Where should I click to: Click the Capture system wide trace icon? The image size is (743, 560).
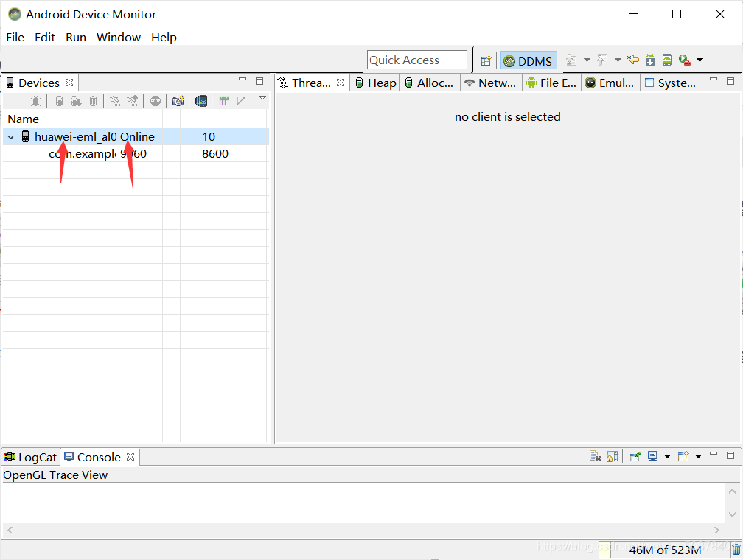pos(223,101)
